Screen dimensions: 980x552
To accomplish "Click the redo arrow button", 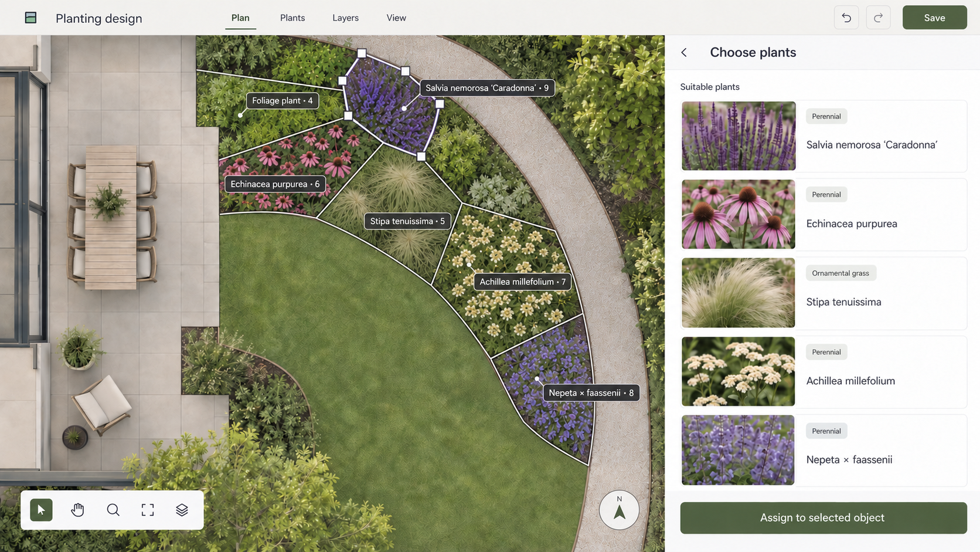I will (878, 18).
